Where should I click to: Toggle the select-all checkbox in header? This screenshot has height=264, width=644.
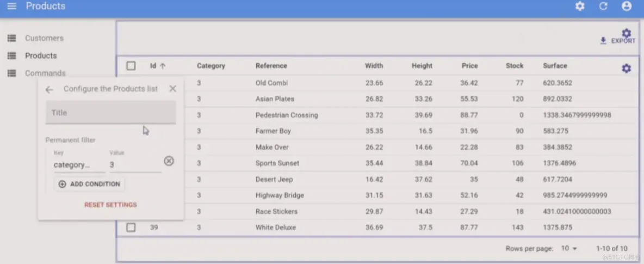131,66
